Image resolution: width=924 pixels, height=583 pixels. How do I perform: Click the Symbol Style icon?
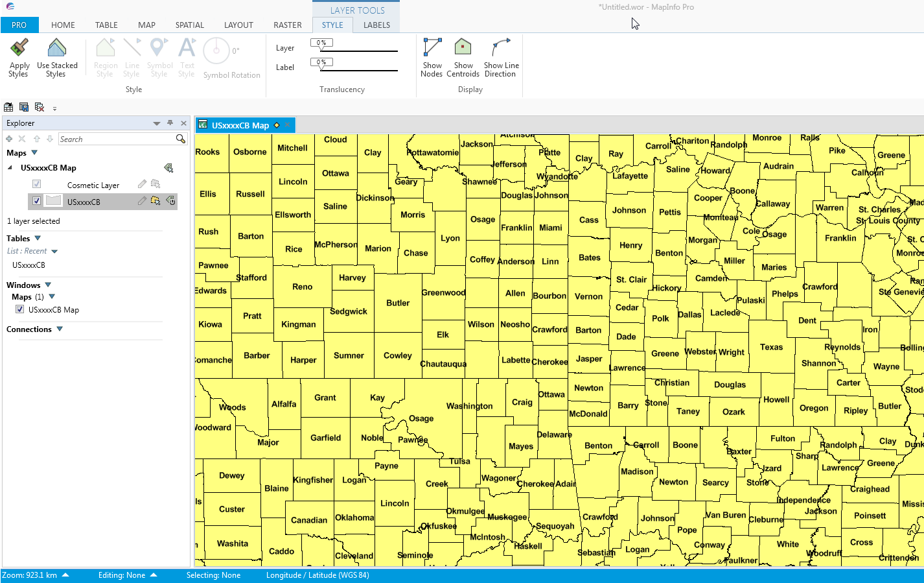coord(159,48)
